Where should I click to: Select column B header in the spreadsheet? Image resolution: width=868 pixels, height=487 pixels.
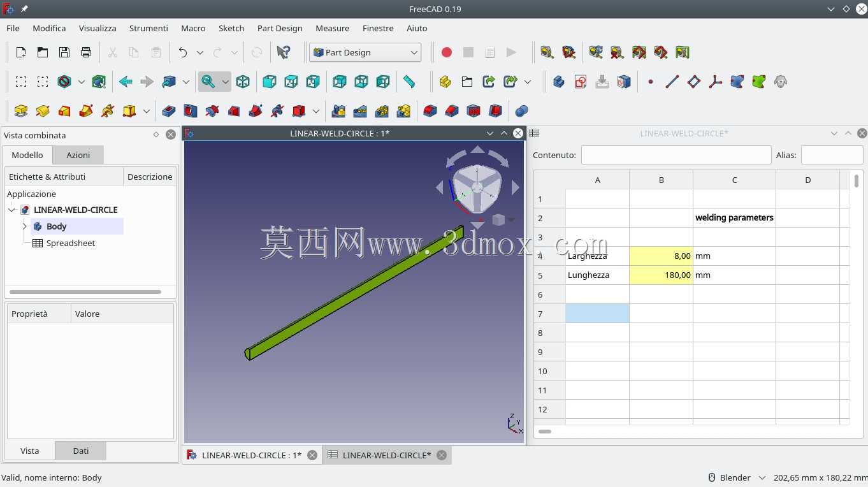point(661,180)
